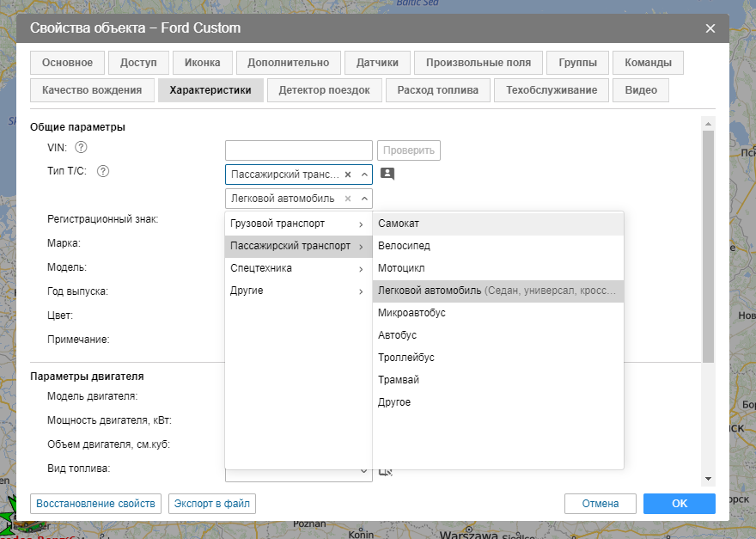Screen dimensions: 756x539
Task: Open the Расход топлива tab
Action: click(x=438, y=90)
